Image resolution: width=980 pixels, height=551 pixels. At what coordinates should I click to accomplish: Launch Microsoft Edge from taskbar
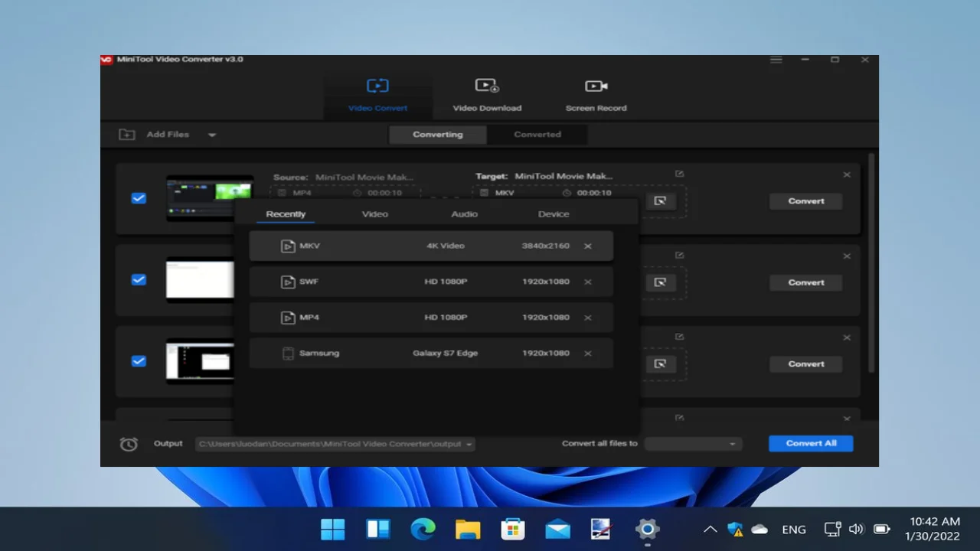click(423, 529)
